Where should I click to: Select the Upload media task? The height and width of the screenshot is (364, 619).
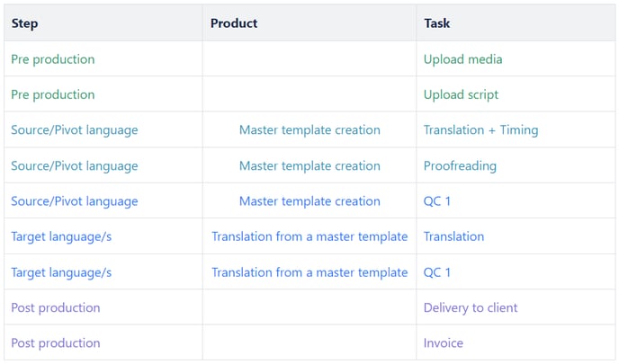click(462, 59)
